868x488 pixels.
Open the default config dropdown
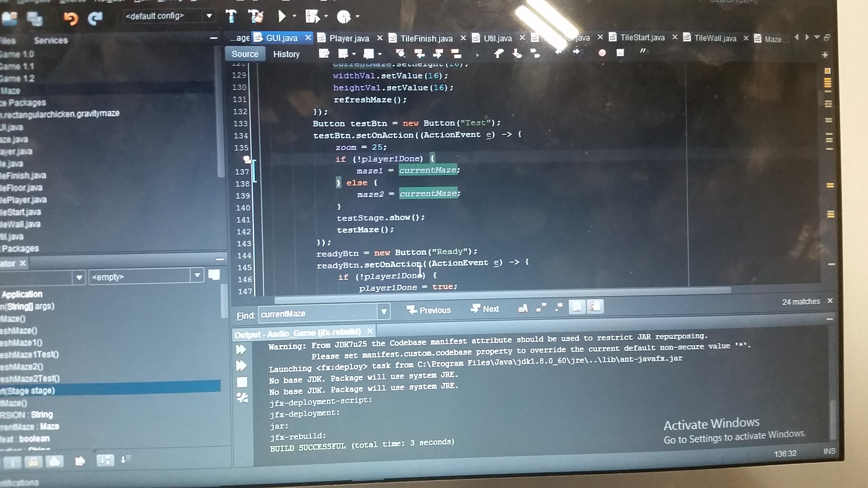coord(209,16)
